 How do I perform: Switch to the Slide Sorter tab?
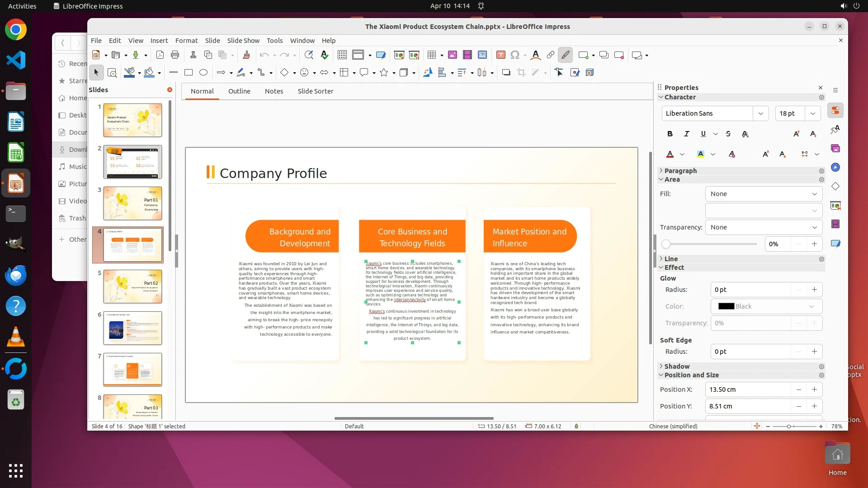pos(315,91)
